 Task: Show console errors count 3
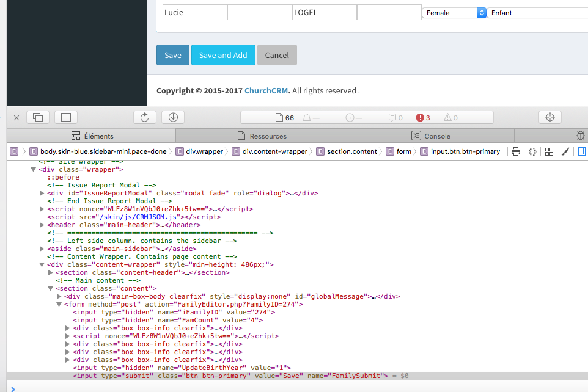click(x=423, y=118)
